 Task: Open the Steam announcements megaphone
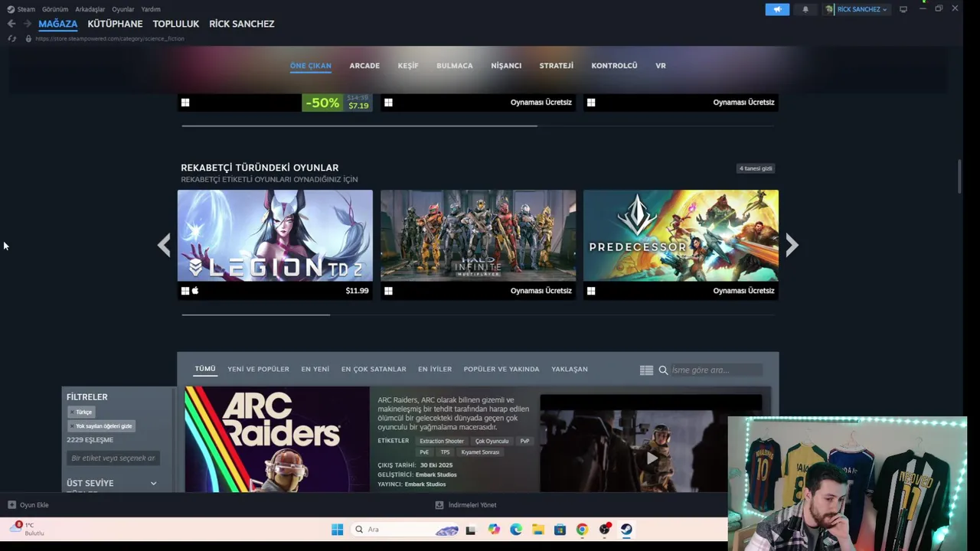click(x=777, y=9)
